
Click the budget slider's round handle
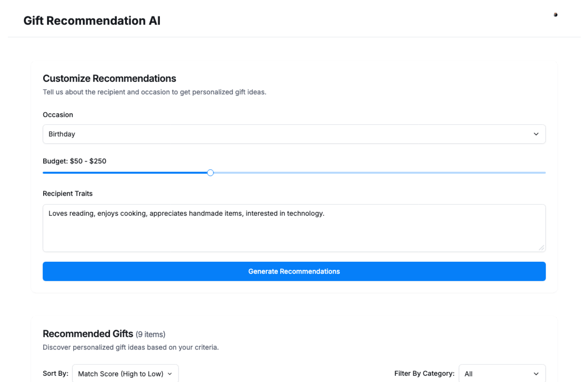[210, 173]
